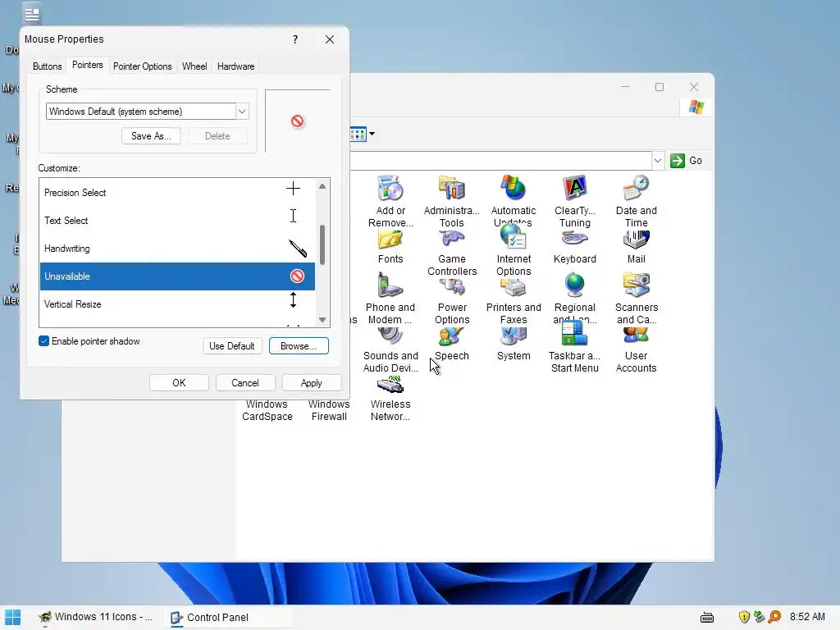Click Apply in Mouse Properties
This screenshot has height=630, width=840.
click(x=311, y=383)
